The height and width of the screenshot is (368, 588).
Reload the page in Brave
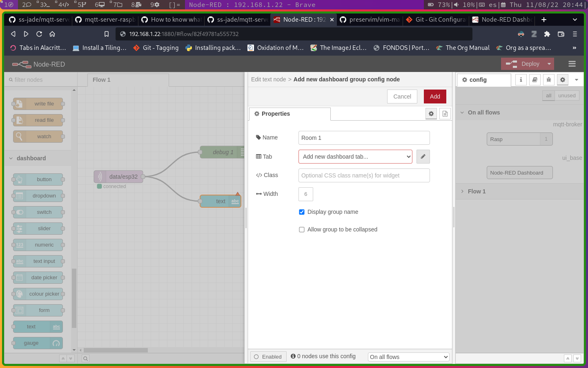tap(39, 34)
